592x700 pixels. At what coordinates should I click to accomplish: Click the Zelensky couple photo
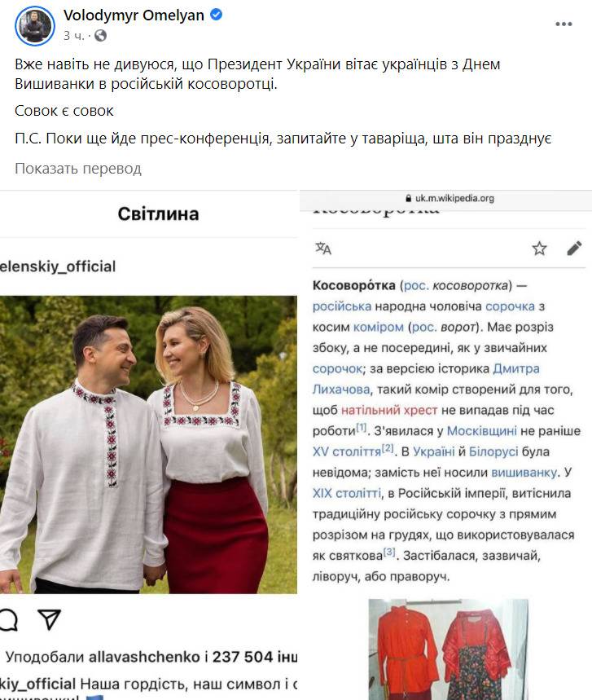pyautogui.click(x=148, y=445)
